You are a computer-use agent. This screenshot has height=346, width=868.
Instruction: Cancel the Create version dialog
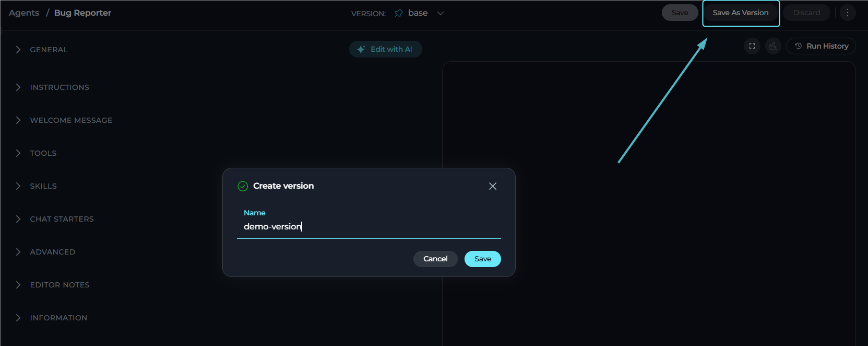[x=435, y=259]
